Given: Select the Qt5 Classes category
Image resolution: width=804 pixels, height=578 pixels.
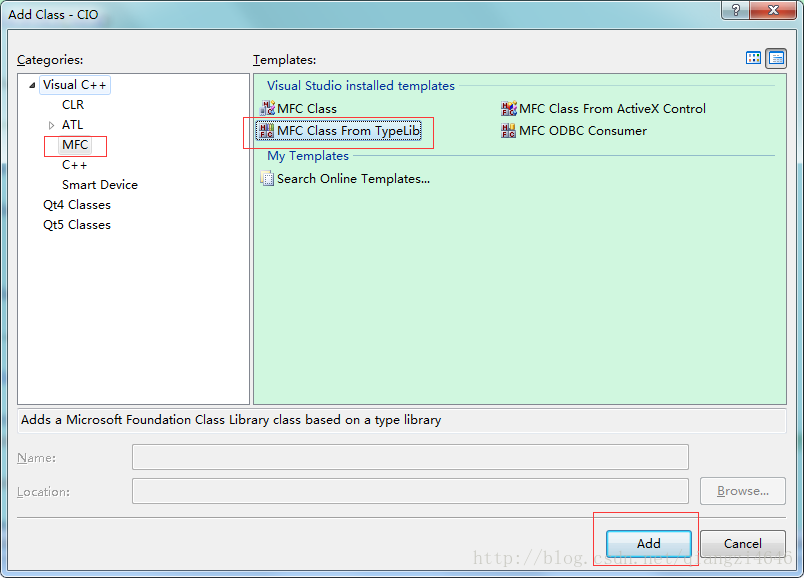Looking at the screenshot, I should (77, 225).
